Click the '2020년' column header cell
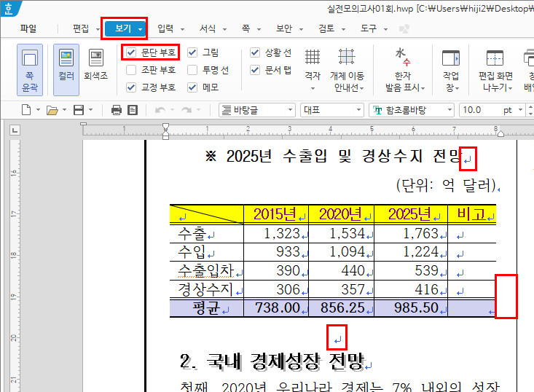Image resolution: width=534 pixels, height=392 pixels. (x=340, y=214)
